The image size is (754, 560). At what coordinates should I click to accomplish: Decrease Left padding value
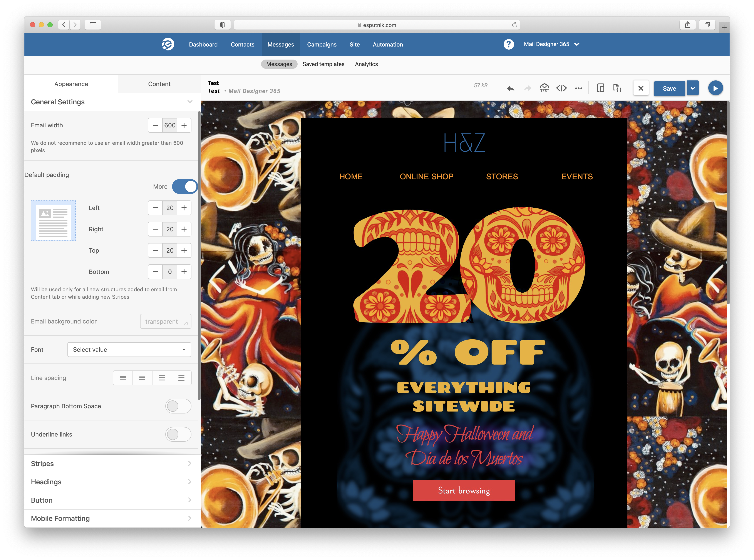[155, 208]
